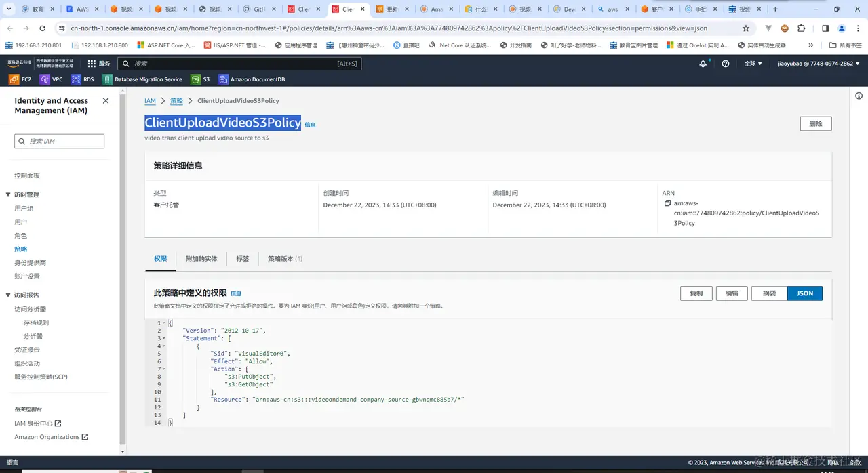Switch to the 附加的实体 tab
Screen dimensions: 868x473
[x=201, y=259]
